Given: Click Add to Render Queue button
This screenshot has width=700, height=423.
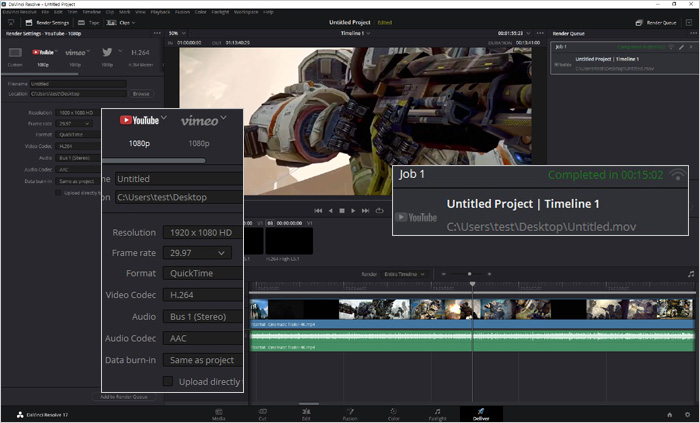Looking at the screenshot, I should 124,397.
